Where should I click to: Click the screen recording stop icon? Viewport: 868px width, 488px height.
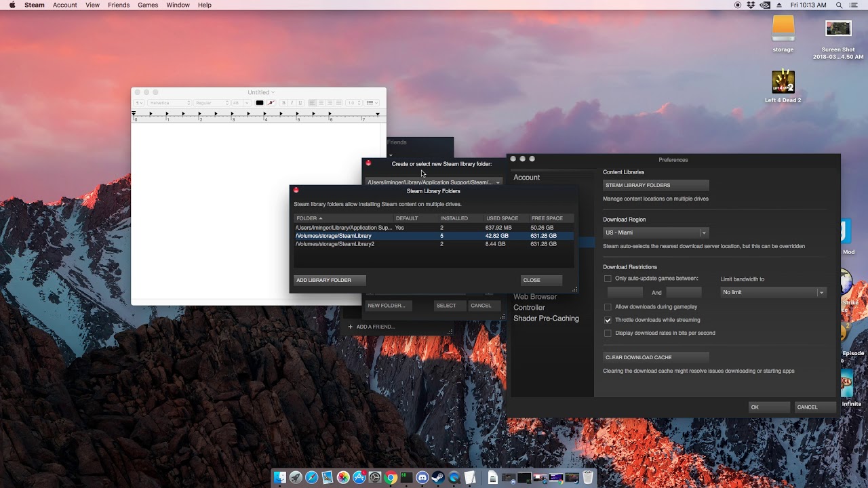[x=738, y=5]
